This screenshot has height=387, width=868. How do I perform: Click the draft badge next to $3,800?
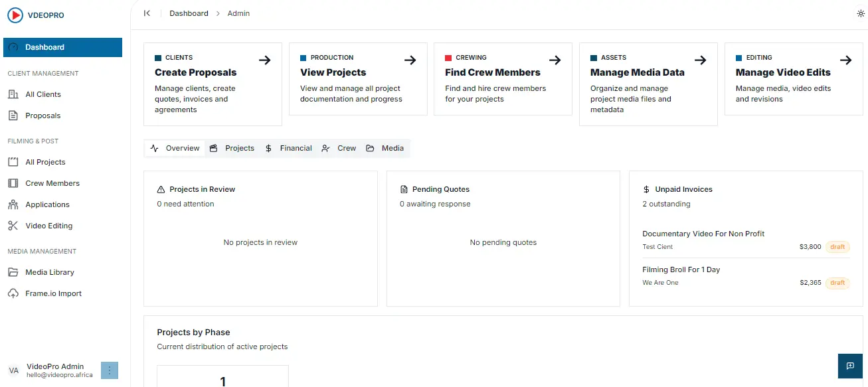click(x=837, y=247)
